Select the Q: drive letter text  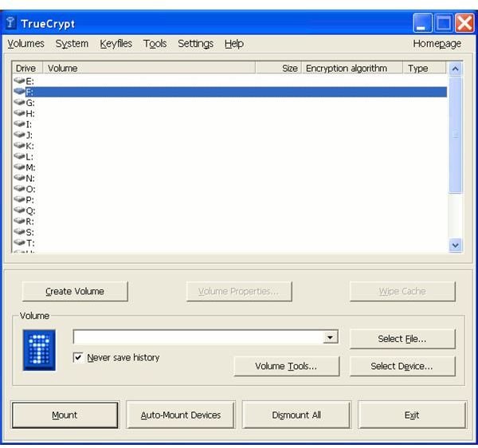pyautogui.click(x=30, y=210)
